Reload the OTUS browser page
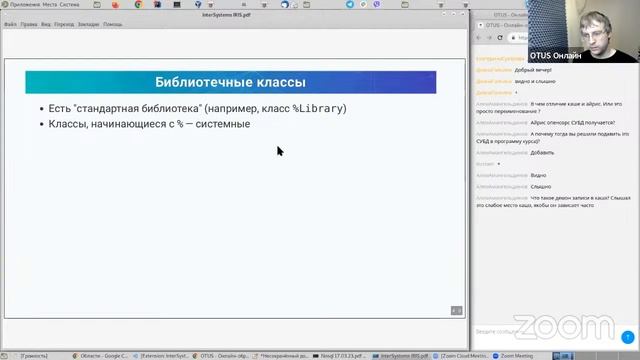This screenshot has width=640, height=360. pos(500,38)
